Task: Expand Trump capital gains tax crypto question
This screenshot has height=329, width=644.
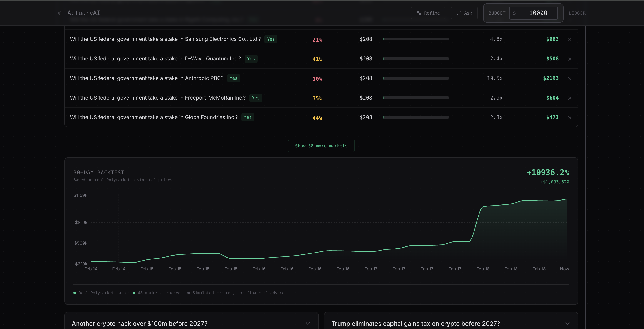Action: 567,324
